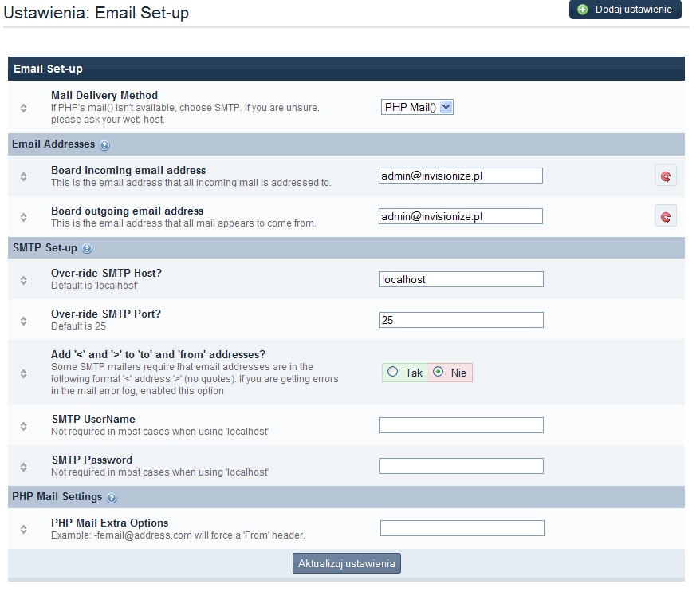The image size is (700, 596).
Task: Focus Board incoming email address field
Action: coord(460,176)
